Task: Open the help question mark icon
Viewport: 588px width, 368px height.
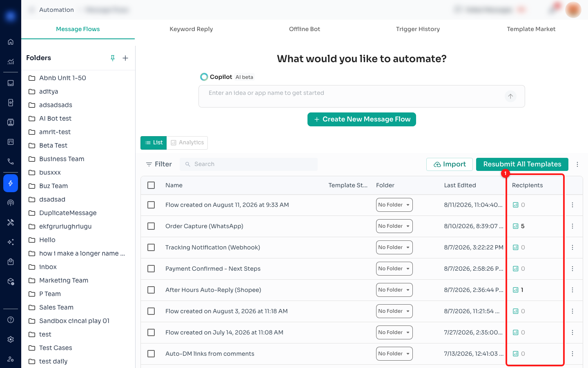Action: tap(11, 320)
